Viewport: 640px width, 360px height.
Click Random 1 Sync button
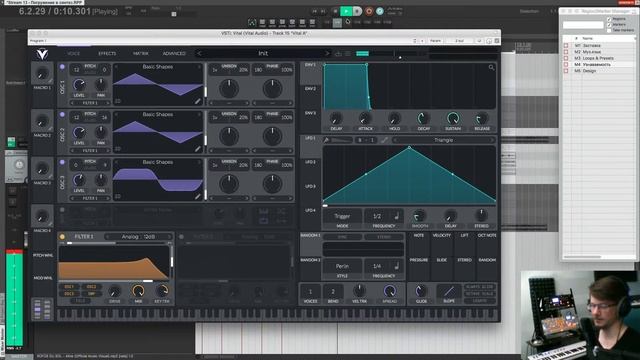342,237
